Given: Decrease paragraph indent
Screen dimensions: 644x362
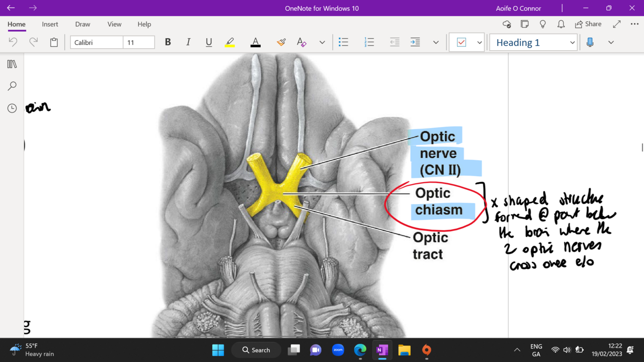Looking at the screenshot, I should 394,42.
